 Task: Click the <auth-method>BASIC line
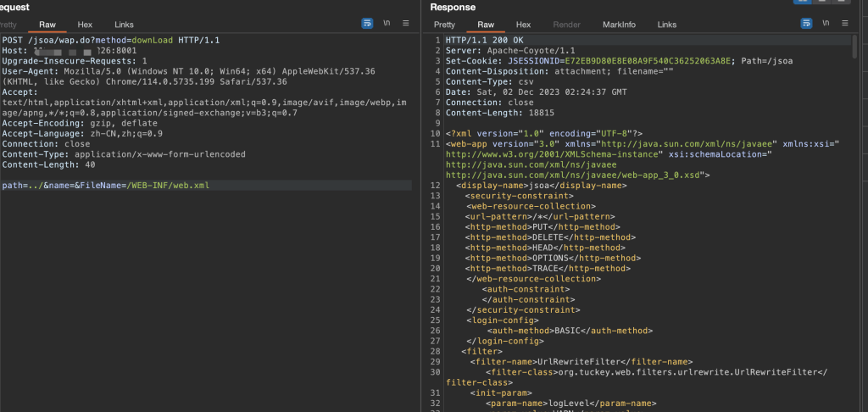coord(570,331)
